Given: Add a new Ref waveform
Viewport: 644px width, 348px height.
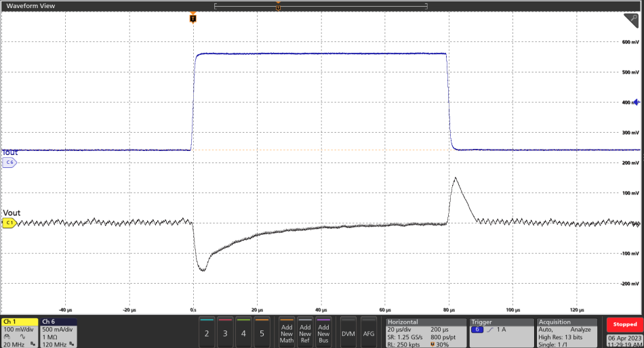Looking at the screenshot, I should [305, 332].
